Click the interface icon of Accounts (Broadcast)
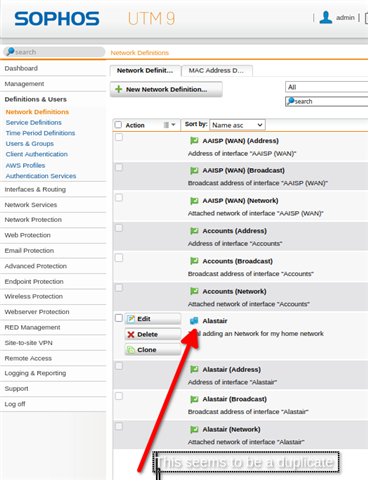Screen dimensions: 368x480 194,261
